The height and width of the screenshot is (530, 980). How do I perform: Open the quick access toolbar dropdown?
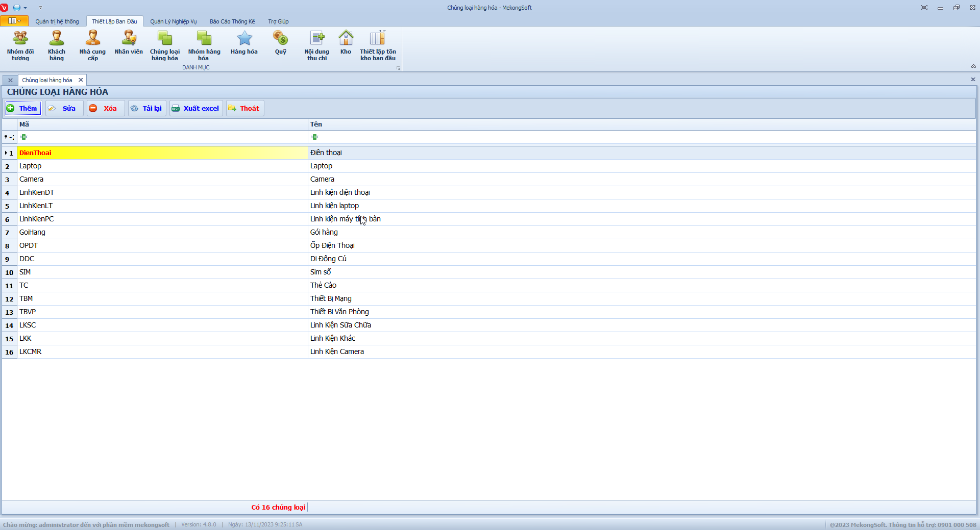click(40, 8)
